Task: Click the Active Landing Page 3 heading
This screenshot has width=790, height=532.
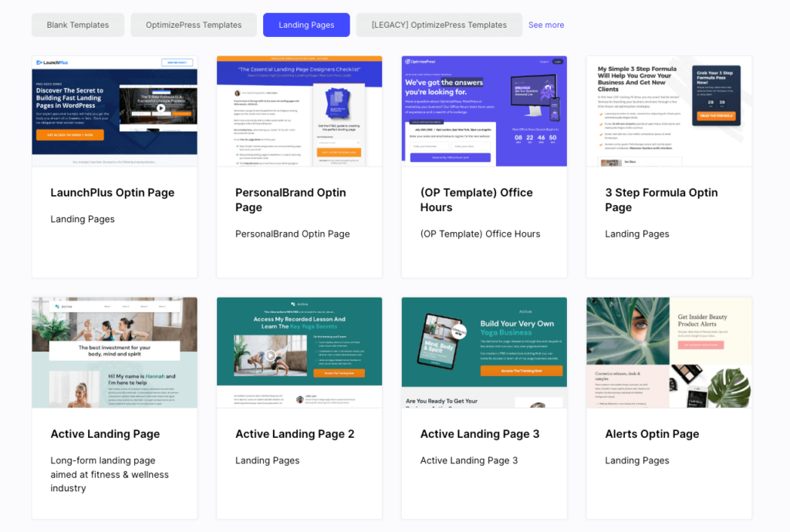Action: coord(480,434)
